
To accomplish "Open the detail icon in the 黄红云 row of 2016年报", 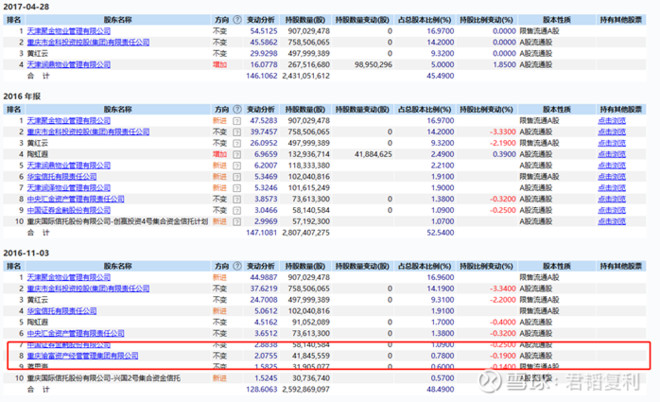I will click(237, 143).
